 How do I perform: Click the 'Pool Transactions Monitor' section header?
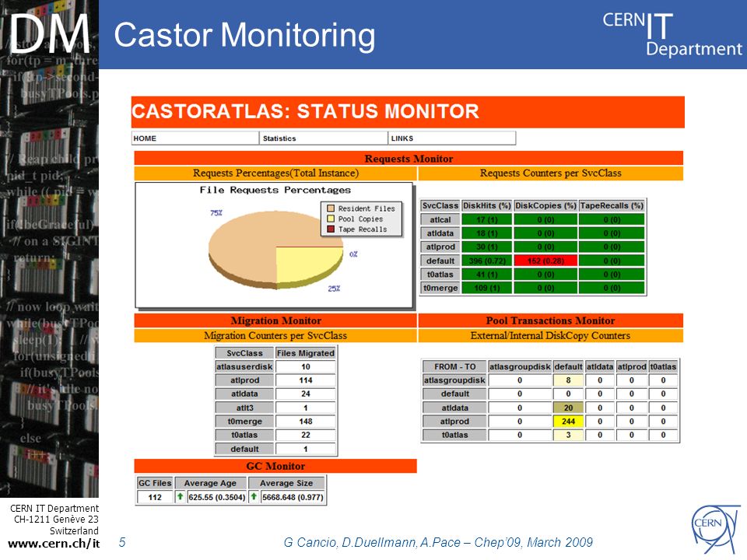(550, 320)
